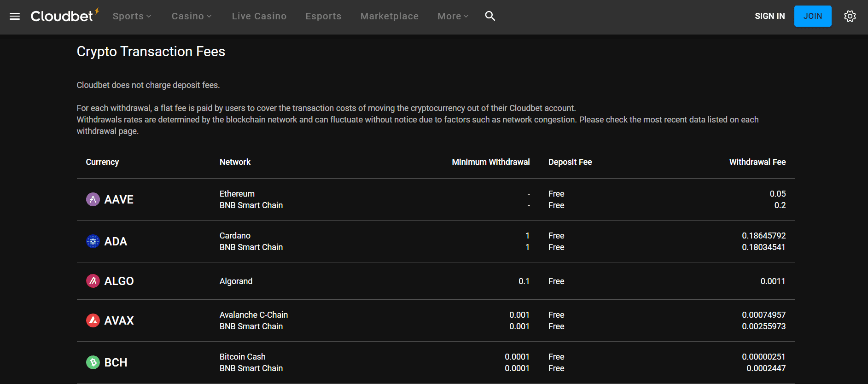The image size is (868, 384).
Task: Open the settings gear icon
Action: click(850, 16)
